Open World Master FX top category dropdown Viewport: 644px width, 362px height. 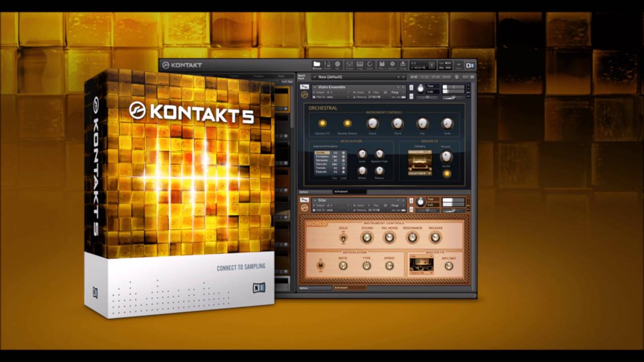coord(422,256)
